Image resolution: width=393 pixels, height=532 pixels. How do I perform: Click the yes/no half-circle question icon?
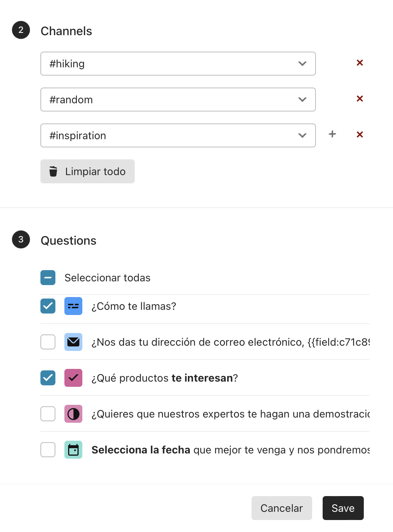73,414
